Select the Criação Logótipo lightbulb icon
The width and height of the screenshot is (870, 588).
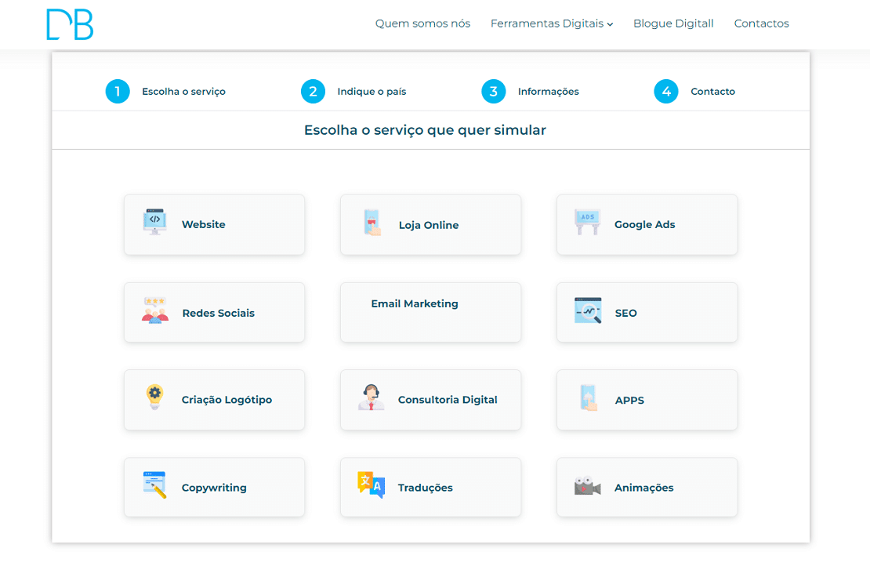click(154, 397)
